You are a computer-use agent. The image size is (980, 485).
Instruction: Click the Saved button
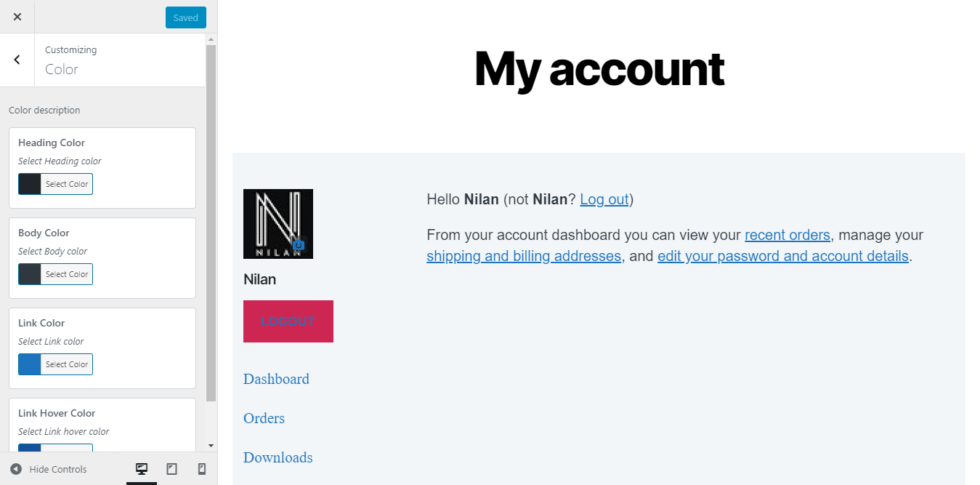[185, 17]
